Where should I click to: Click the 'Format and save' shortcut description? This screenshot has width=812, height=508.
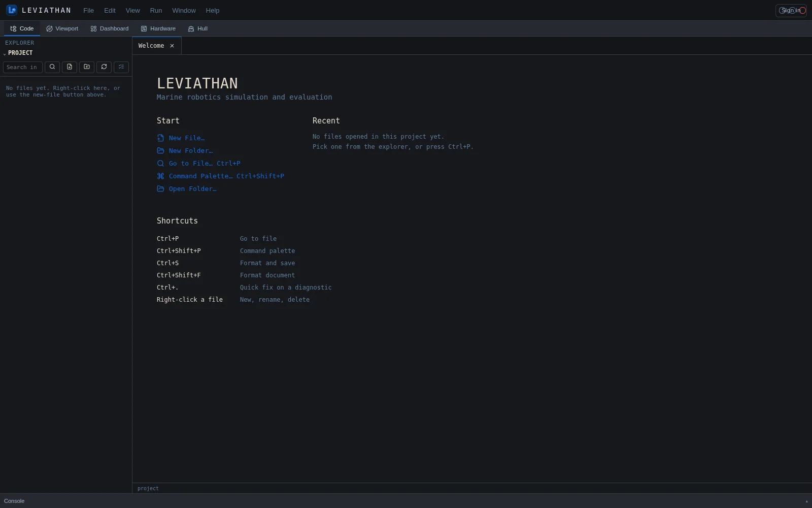[267, 263]
